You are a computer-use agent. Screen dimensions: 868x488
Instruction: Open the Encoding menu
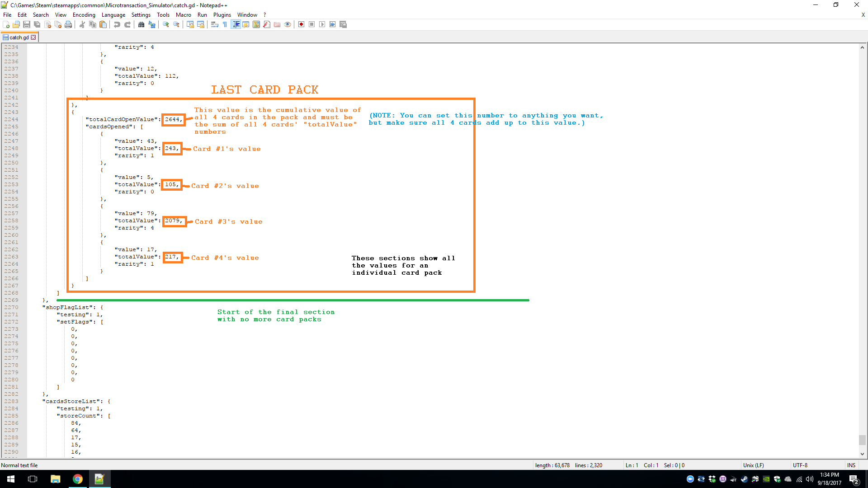pos(84,15)
